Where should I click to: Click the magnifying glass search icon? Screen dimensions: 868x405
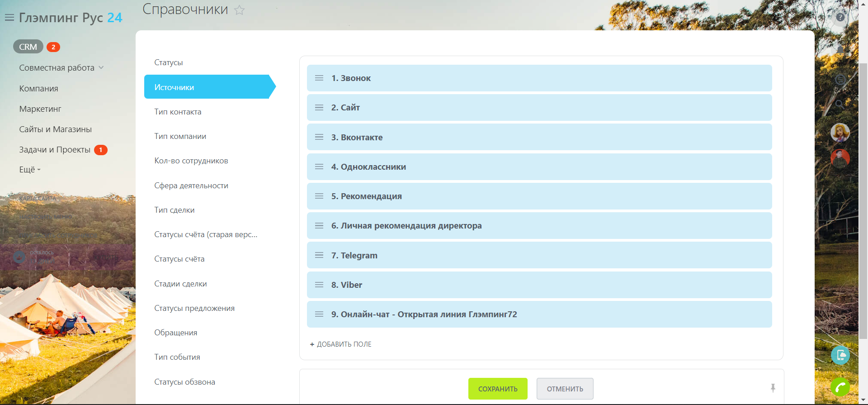click(840, 105)
